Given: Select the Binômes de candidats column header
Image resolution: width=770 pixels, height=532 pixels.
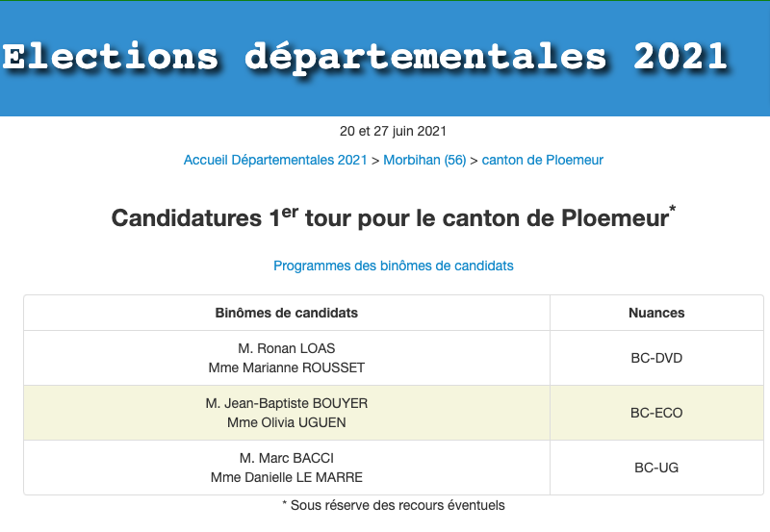Looking at the screenshot, I should pos(287,313).
